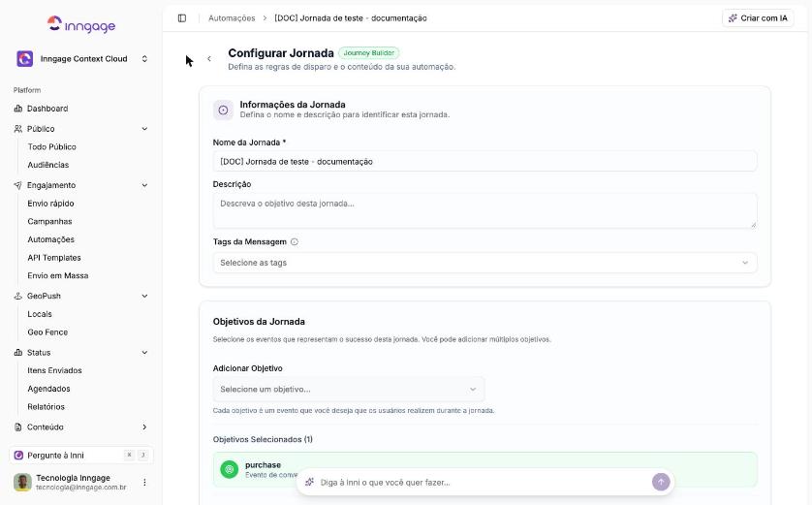Click the Engajamento paper plane icon
This screenshot has width=812, height=505.
pyautogui.click(x=18, y=185)
